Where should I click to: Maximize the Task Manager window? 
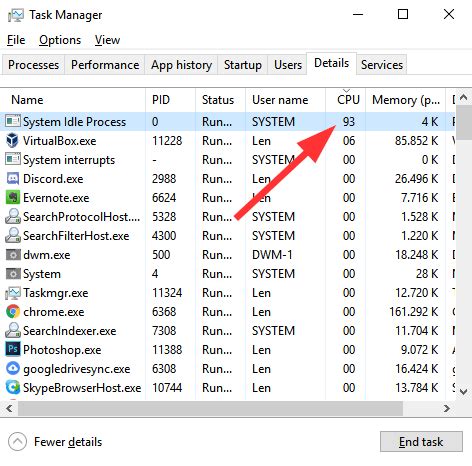tap(403, 14)
